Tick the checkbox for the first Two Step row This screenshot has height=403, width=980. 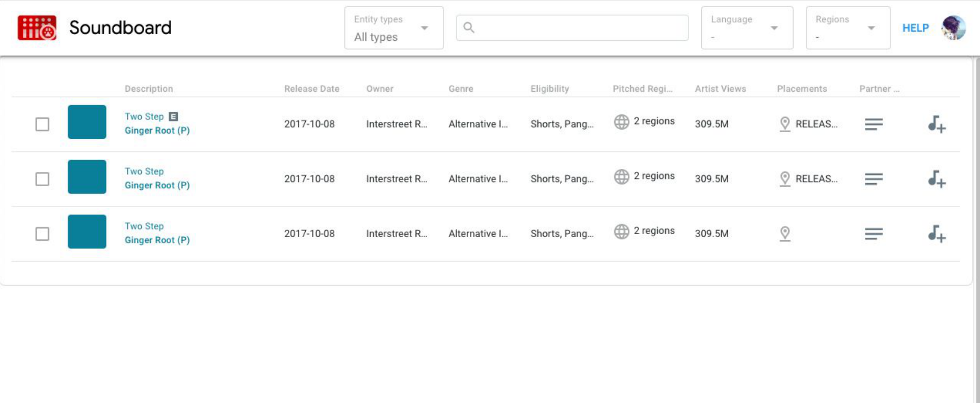tap(42, 124)
